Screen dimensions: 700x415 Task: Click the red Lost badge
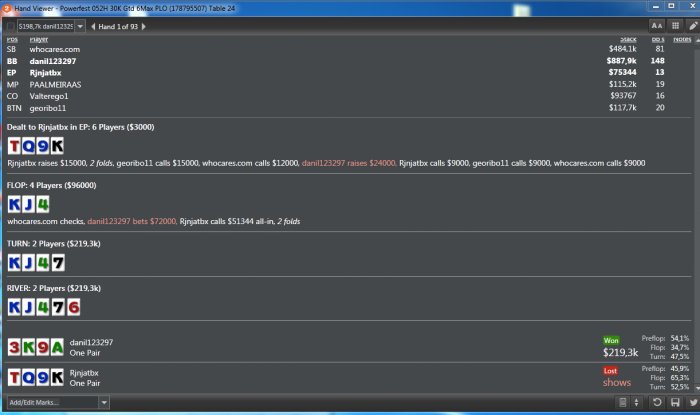click(x=610, y=371)
